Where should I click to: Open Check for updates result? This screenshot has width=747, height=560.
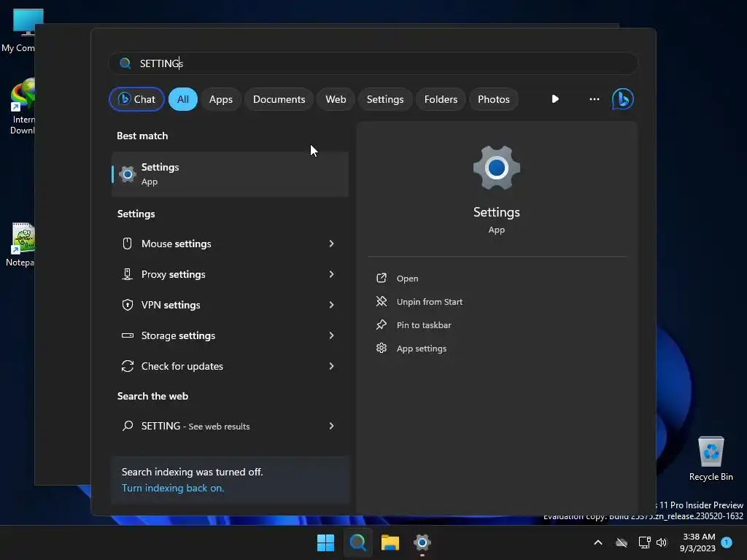click(230, 366)
